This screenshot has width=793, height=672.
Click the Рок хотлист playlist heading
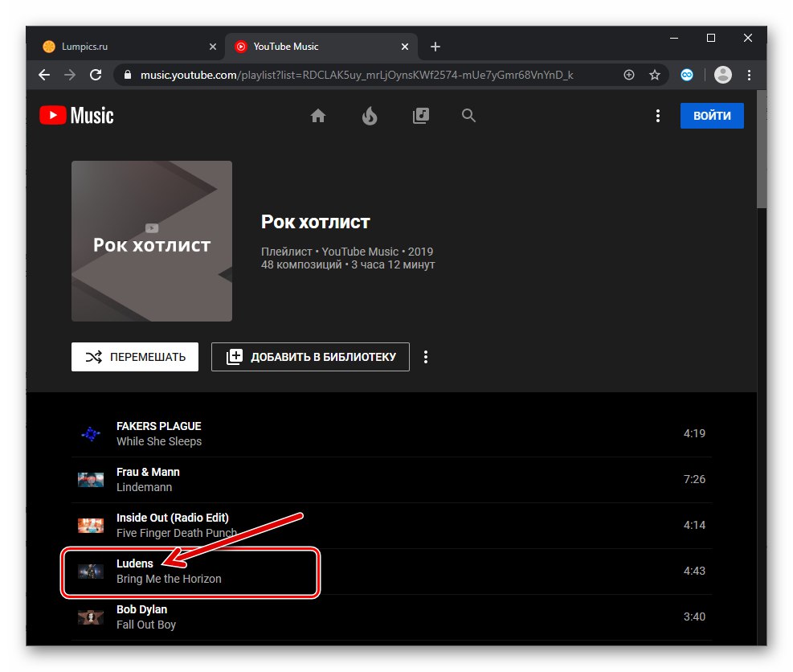click(x=315, y=222)
